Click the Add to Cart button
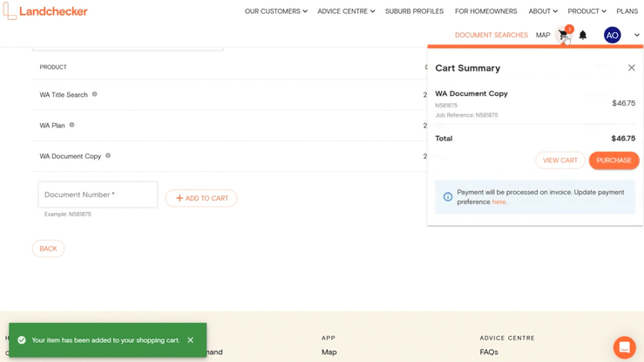 201,198
